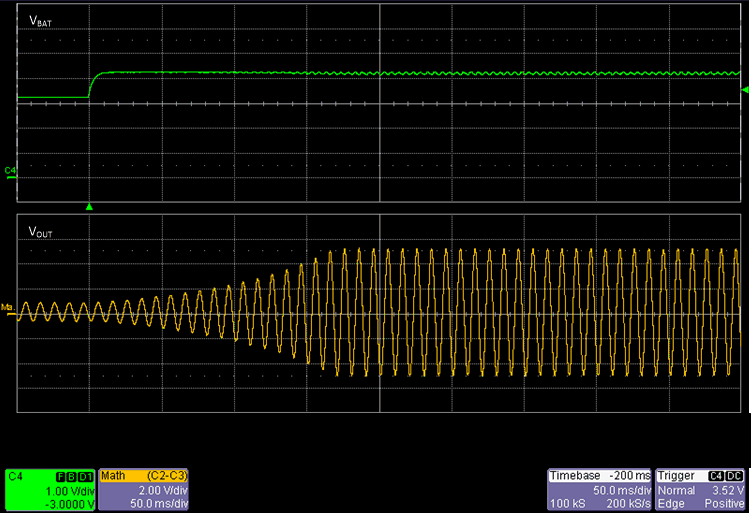Click the C4 1.00 V/div scale value
This screenshot has width=751, height=514.
click(x=70, y=490)
